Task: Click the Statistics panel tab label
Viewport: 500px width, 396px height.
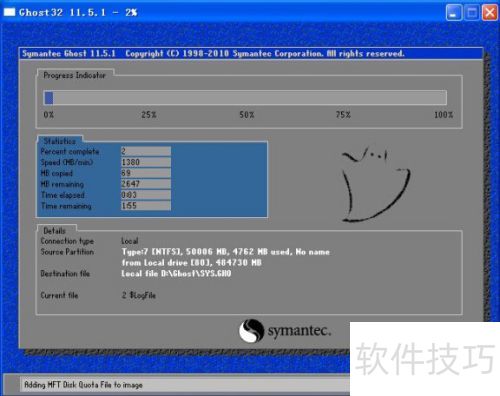Action: [60, 141]
